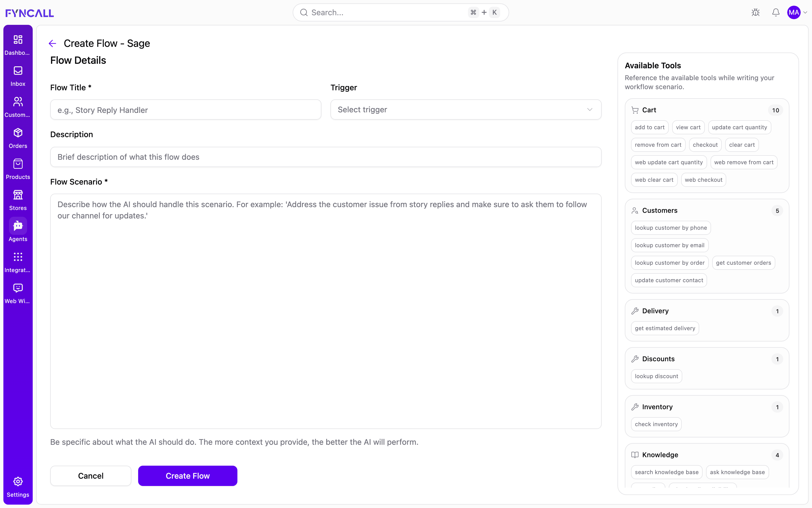812x508 pixels.
Task: Open the Settings gear icon
Action: [x=18, y=482]
